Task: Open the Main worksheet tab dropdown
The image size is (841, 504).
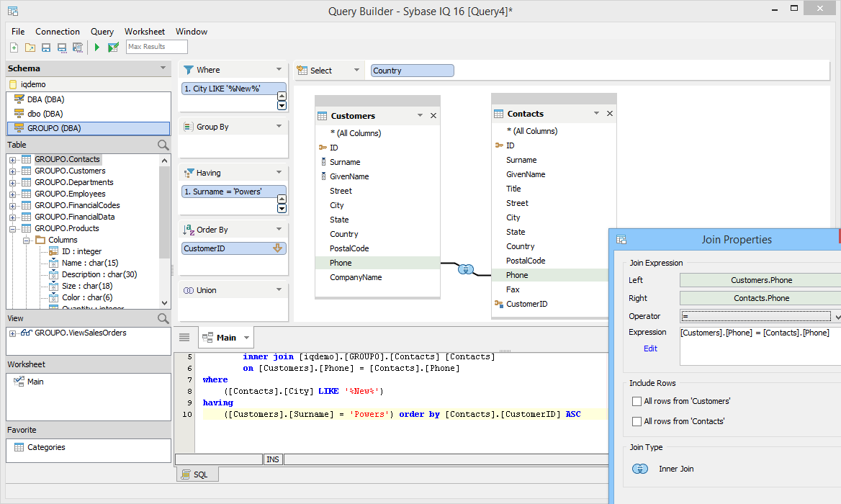Action: [x=247, y=338]
